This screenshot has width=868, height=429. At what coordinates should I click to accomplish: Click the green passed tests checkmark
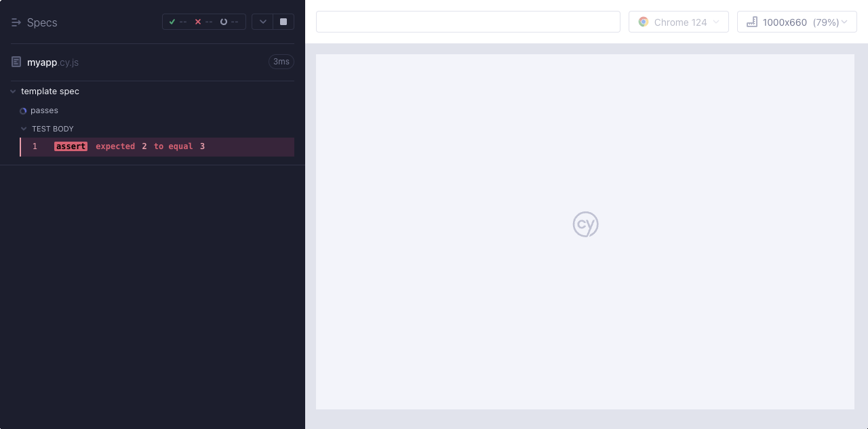coord(172,22)
